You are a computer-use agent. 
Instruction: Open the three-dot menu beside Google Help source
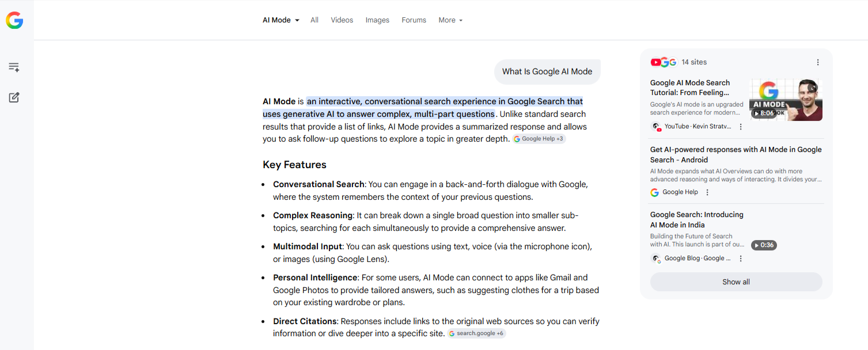click(x=707, y=192)
